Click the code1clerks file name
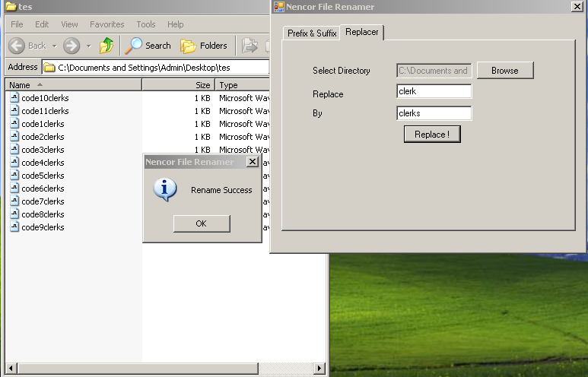The width and height of the screenshot is (588, 377). (43, 124)
